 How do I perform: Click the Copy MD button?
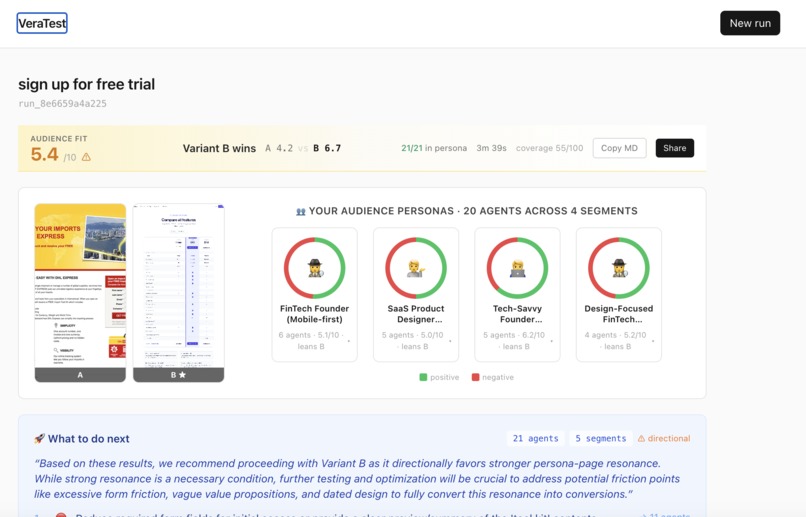pyautogui.click(x=619, y=148)
